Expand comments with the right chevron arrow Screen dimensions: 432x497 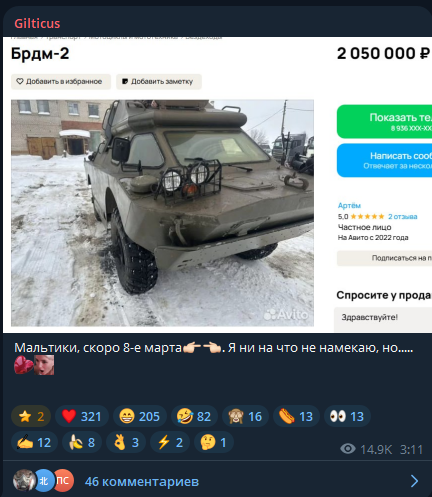(x=414, y=481)
